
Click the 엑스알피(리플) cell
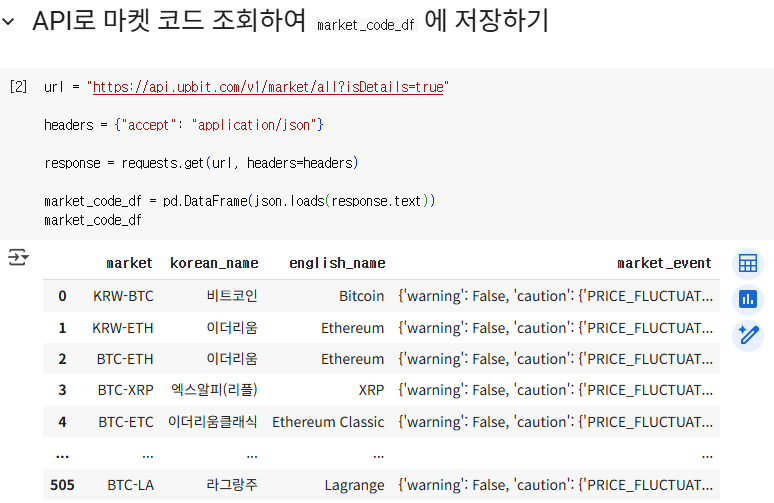click(214, 390)
